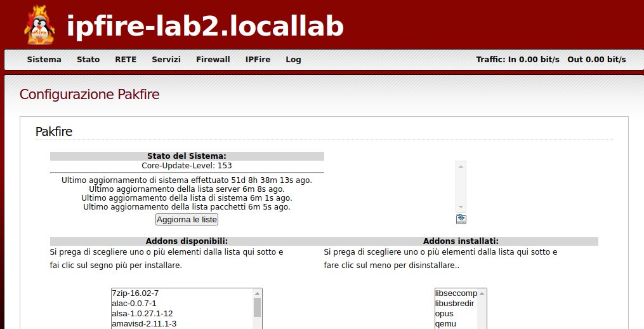Click the aggiornamento di sistema effettuato 51d line

[187, 180]
